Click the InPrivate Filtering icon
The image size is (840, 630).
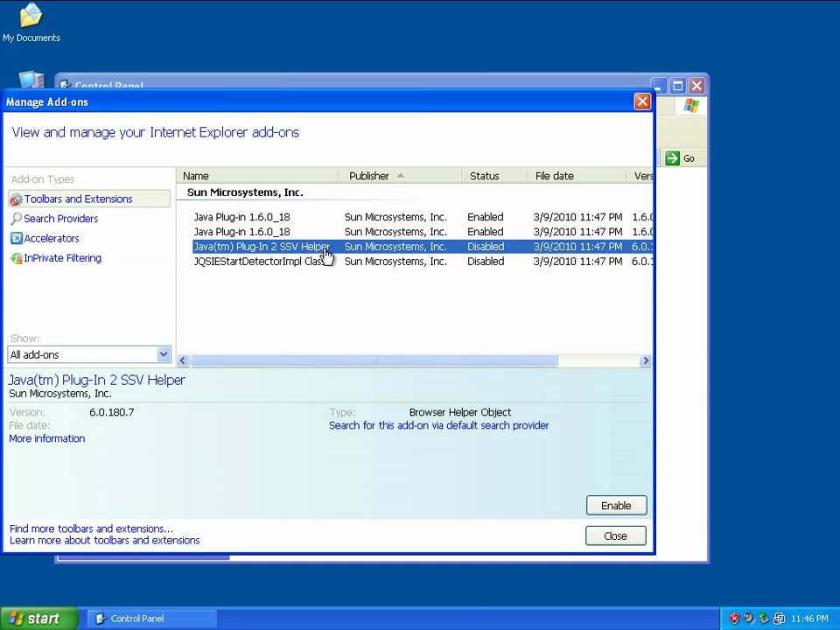pyautogui.click(x=17, y=258)
